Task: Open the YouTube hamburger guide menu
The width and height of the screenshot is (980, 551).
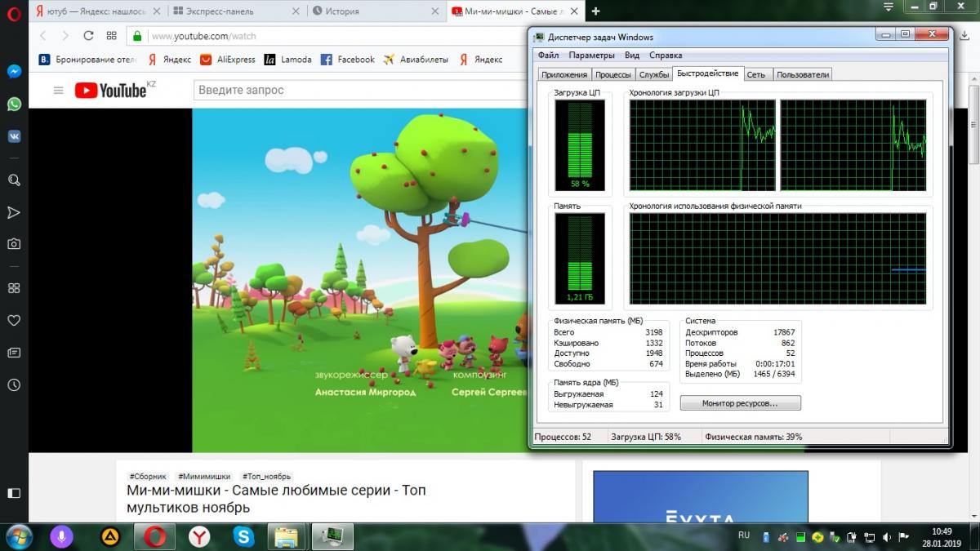Action: point(58,91)
